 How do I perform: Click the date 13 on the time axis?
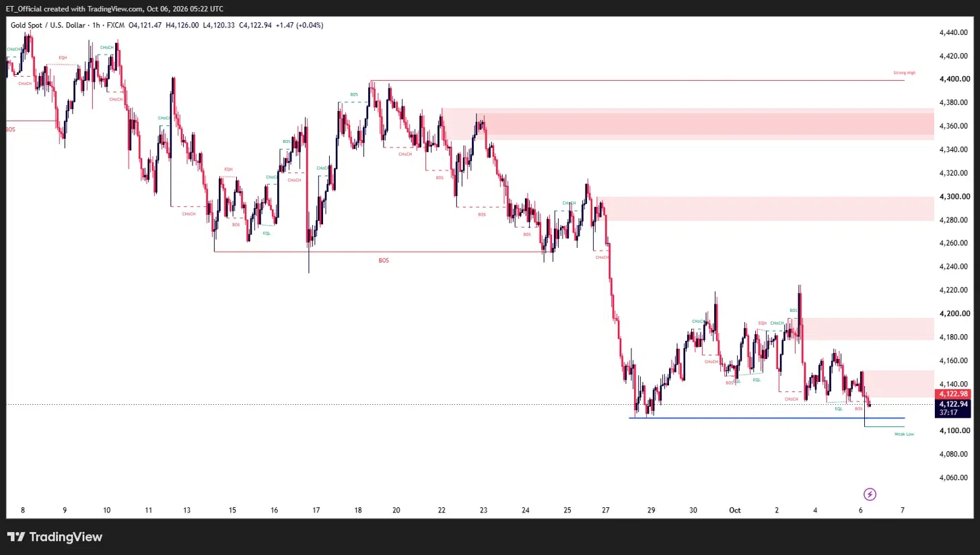[186, 511]
